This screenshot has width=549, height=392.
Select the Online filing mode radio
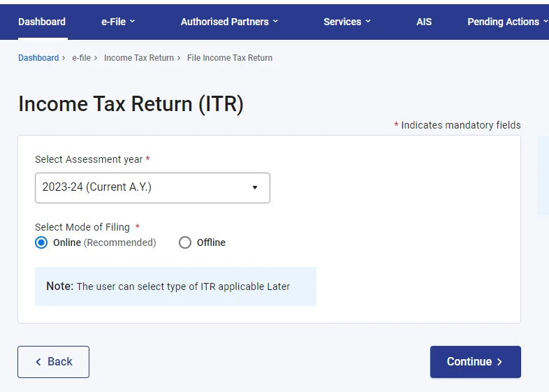42,242
